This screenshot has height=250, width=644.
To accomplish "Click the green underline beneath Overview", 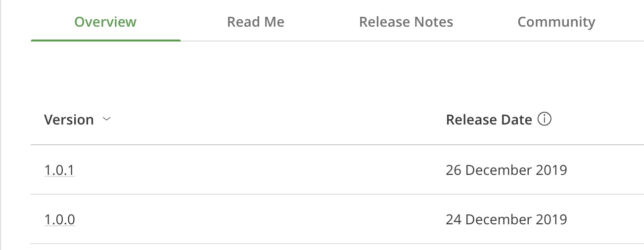I will click(x=105, y=40).
